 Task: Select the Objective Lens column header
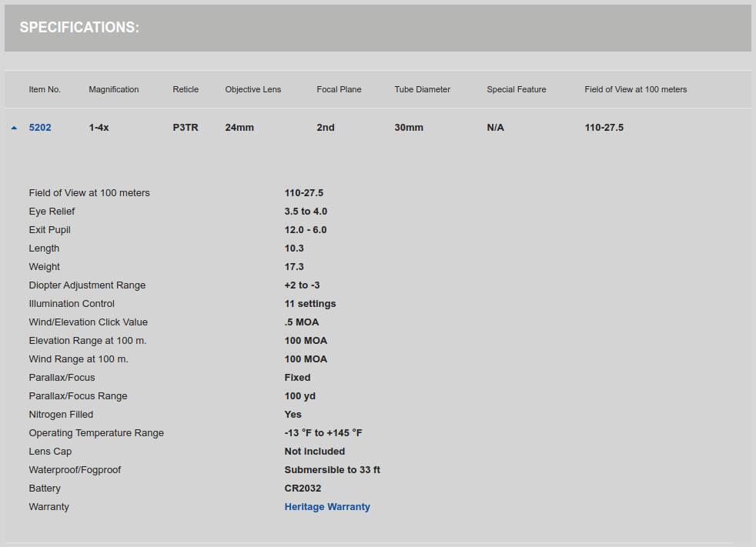(x=253, y=90)
